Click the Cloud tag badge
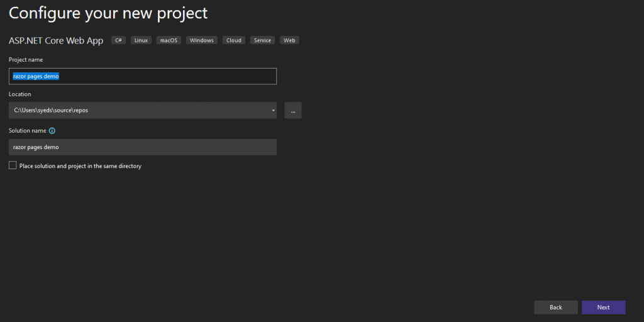This screenshot has height=322, width=644. tap(234, 40)
